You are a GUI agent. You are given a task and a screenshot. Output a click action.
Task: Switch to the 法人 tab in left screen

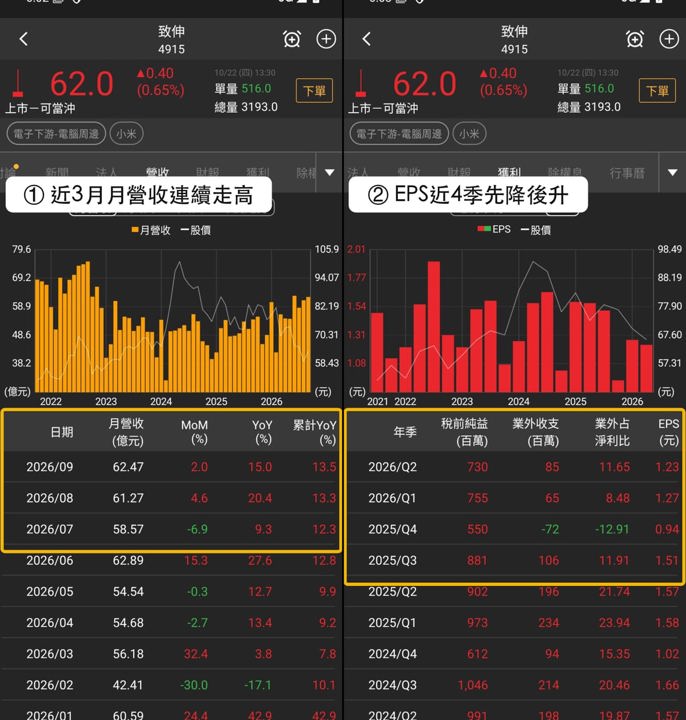[x=107, y=173]
